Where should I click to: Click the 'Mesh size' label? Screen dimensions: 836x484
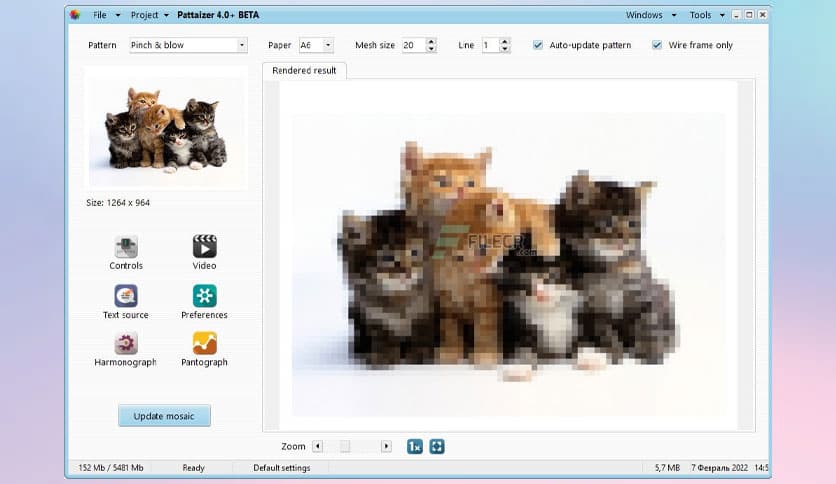375,45
